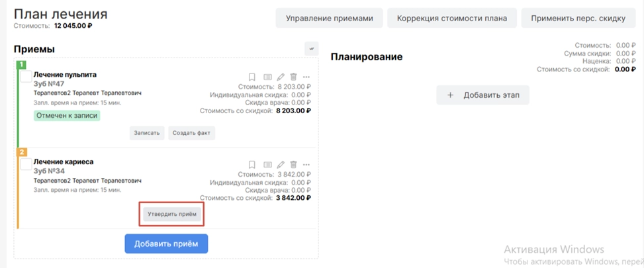Add a planning stage via Добавить этап
Viewport: 644px width, 268px height.
coord(483,95)
